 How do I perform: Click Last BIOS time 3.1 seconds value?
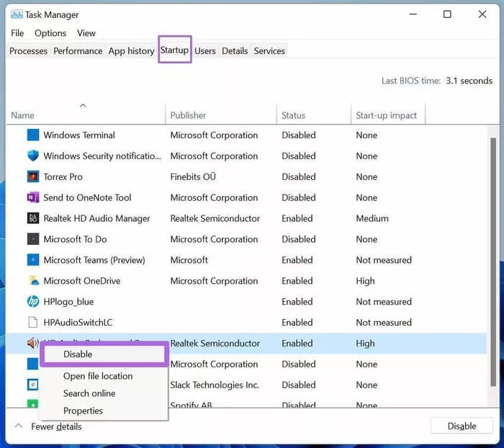[469, 81]
